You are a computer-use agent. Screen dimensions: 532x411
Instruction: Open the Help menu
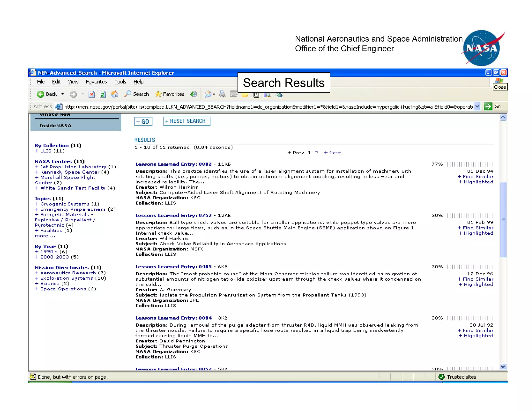pos(138,82)
